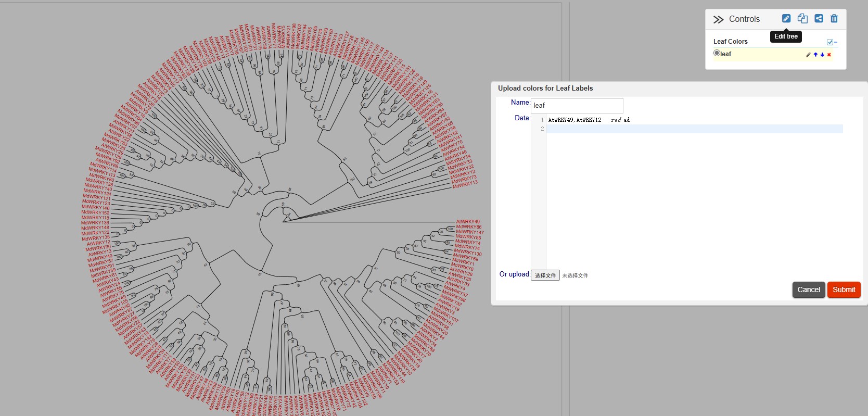The image size is (868, 416).
Task: Click the Name input field
Action: (577, 106)
